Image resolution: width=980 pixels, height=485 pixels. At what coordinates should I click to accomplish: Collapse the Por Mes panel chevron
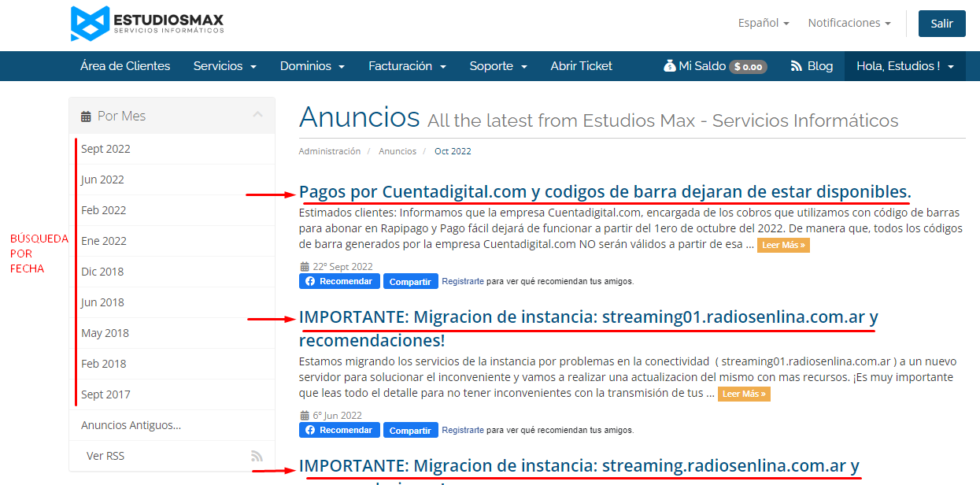pos(257,115)
